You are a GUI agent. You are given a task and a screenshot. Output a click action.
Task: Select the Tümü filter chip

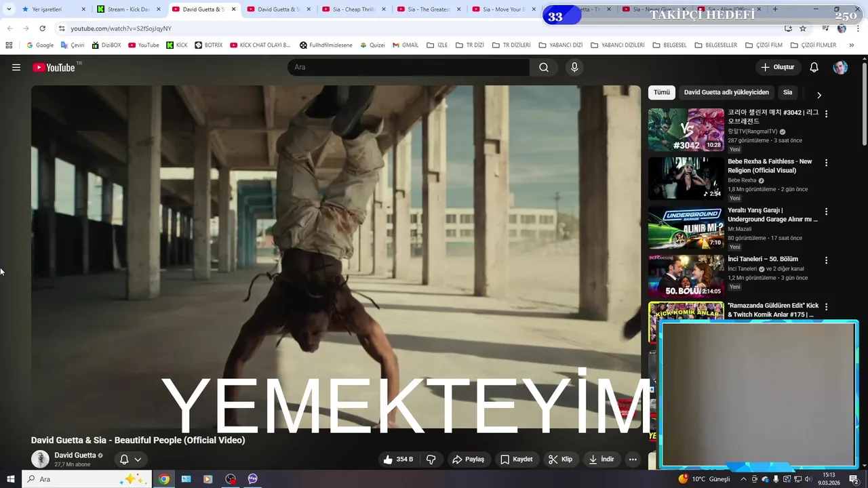(x=662, y=92)
